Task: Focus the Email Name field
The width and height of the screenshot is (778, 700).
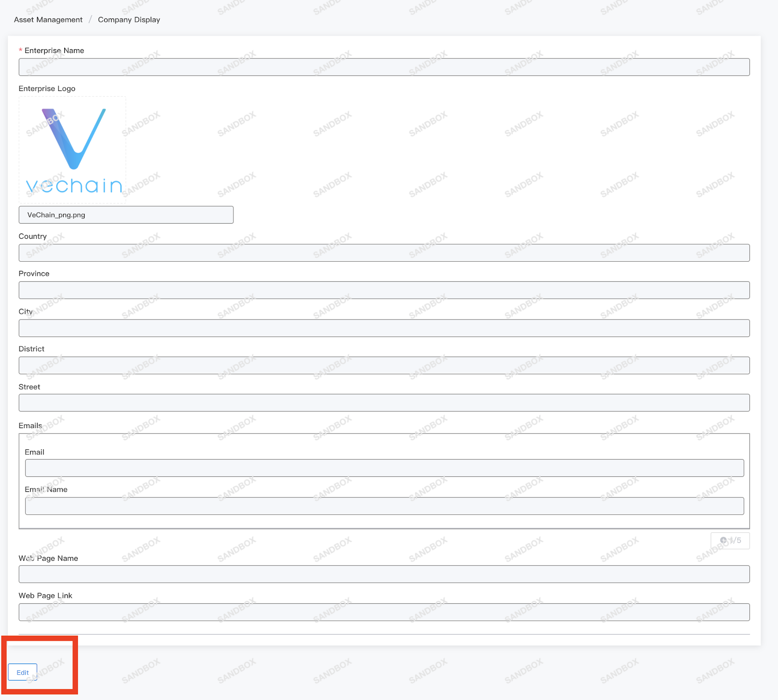Action: (384, 506)
